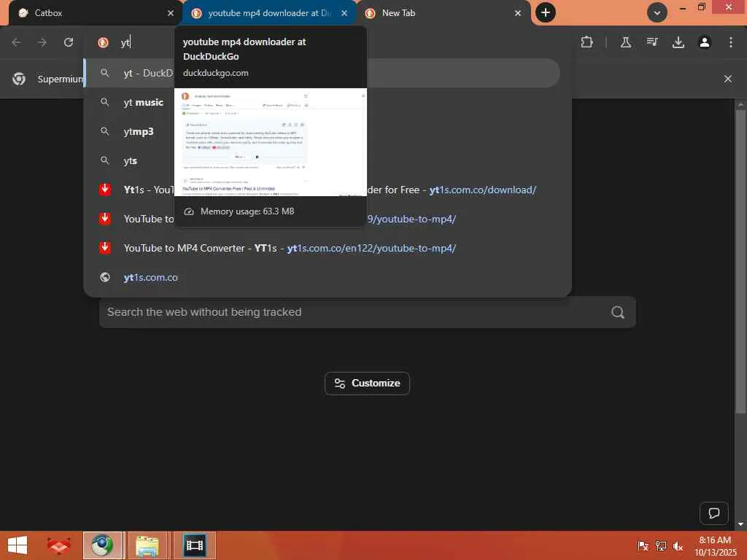
Task: Go back with the back arrow
Action: pos(16,42)
